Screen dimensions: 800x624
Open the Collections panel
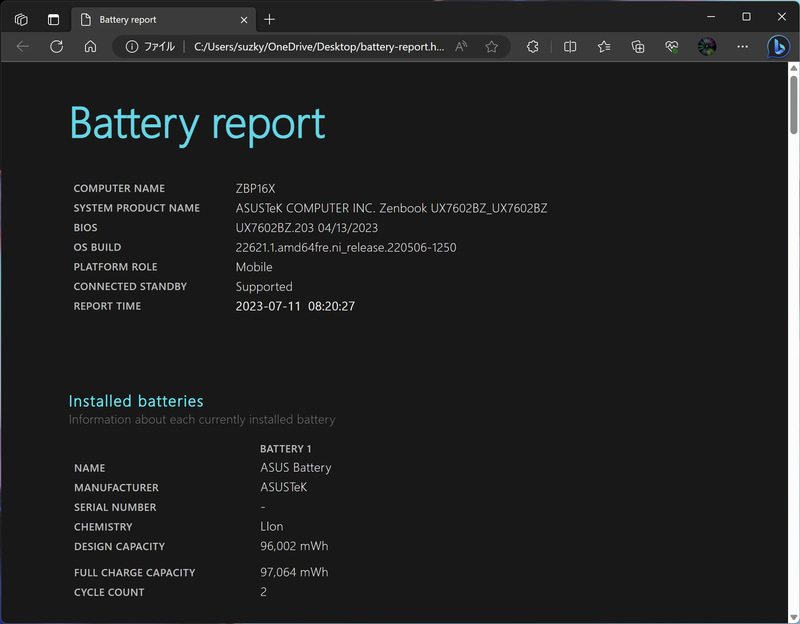(638, 46)
